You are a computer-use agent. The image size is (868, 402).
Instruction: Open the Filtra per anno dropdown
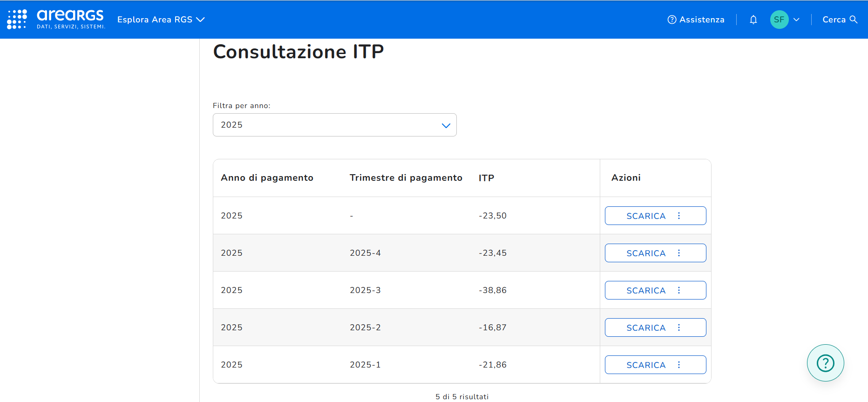334,125
